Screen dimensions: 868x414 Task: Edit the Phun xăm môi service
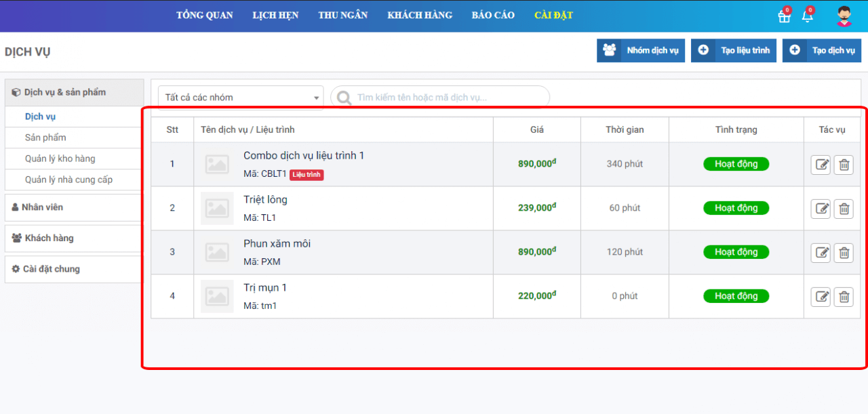[821, 253]
